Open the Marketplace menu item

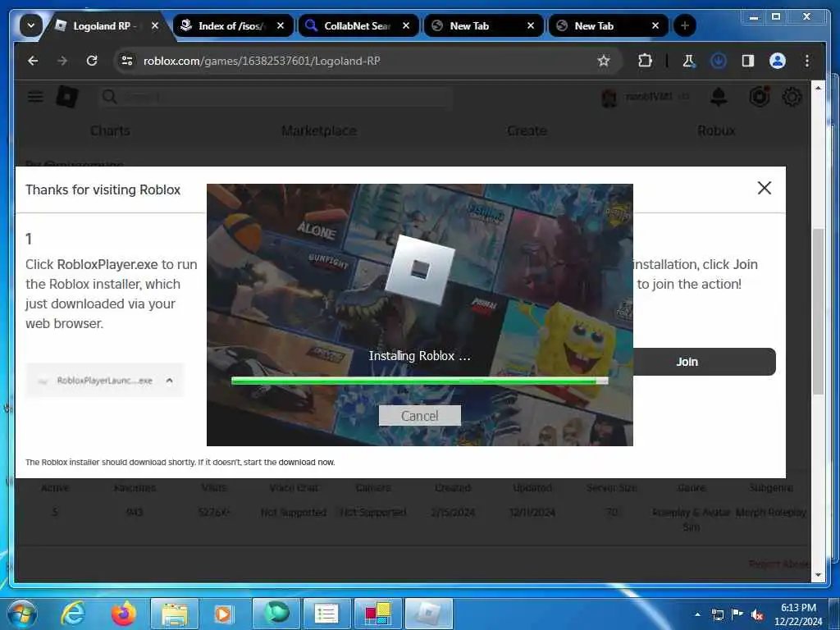point(319,130)
